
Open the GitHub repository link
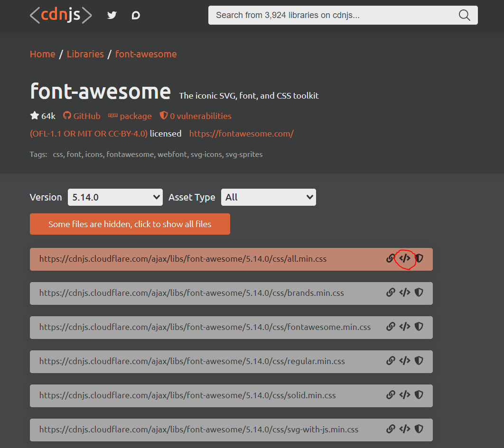[82, 116]
